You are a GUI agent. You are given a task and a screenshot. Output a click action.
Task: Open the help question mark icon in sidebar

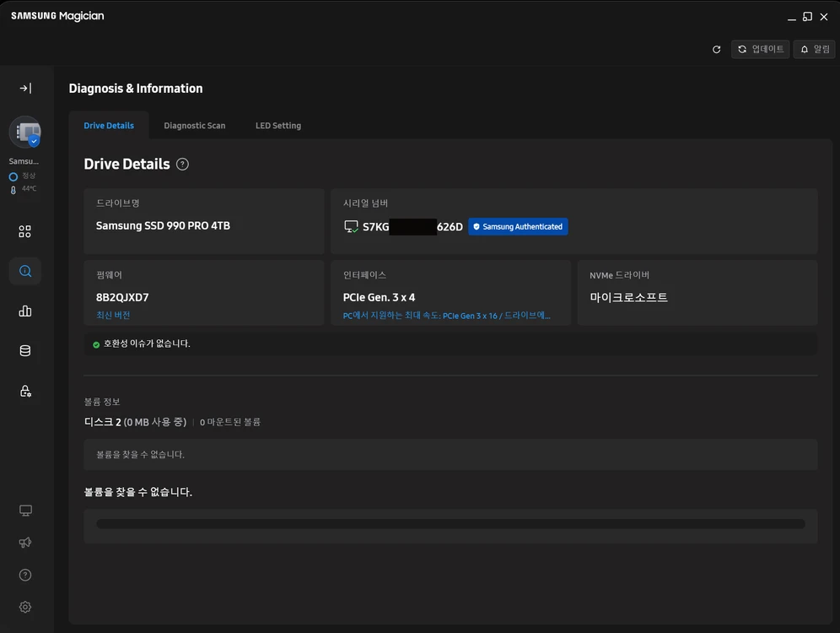tap(25, 575)
